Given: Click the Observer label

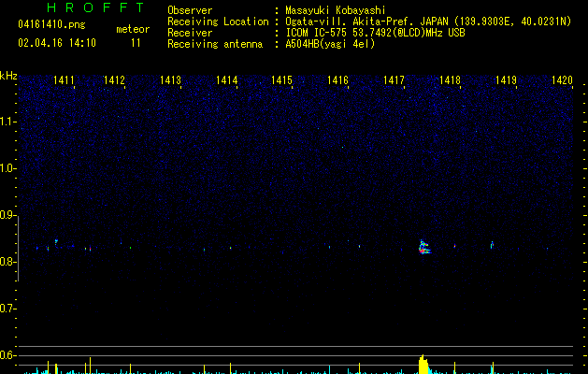Looking at the screenshot, I should [x=190, y=10].
